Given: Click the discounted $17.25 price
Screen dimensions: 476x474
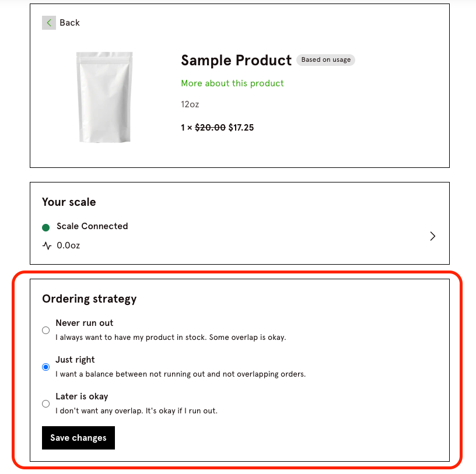Looking at the screenshot, I should [241, 128].
